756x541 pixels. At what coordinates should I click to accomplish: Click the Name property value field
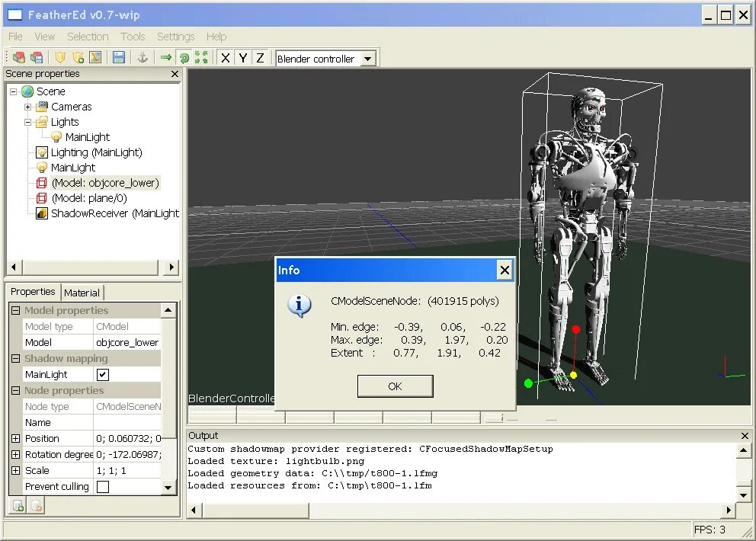[x=127, y=423]
